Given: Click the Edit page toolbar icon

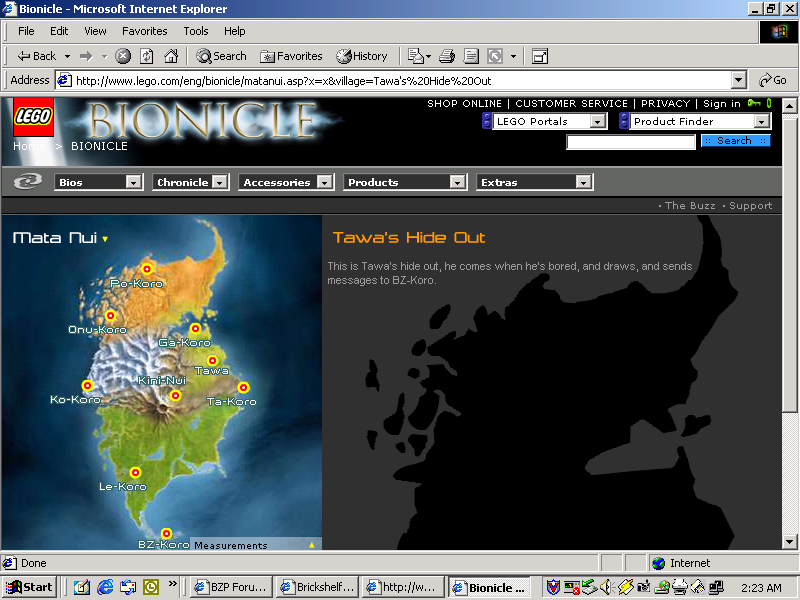Looking at the screenshot, I should tap(471, 56).
